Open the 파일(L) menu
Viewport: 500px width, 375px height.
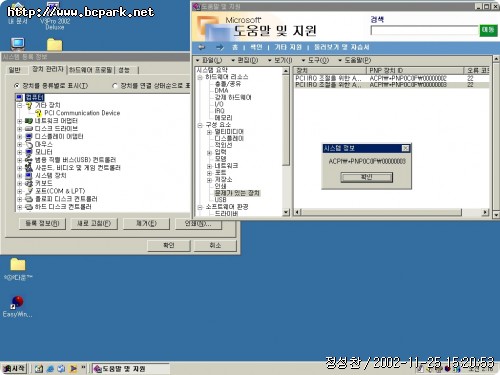tap(209, 60)
